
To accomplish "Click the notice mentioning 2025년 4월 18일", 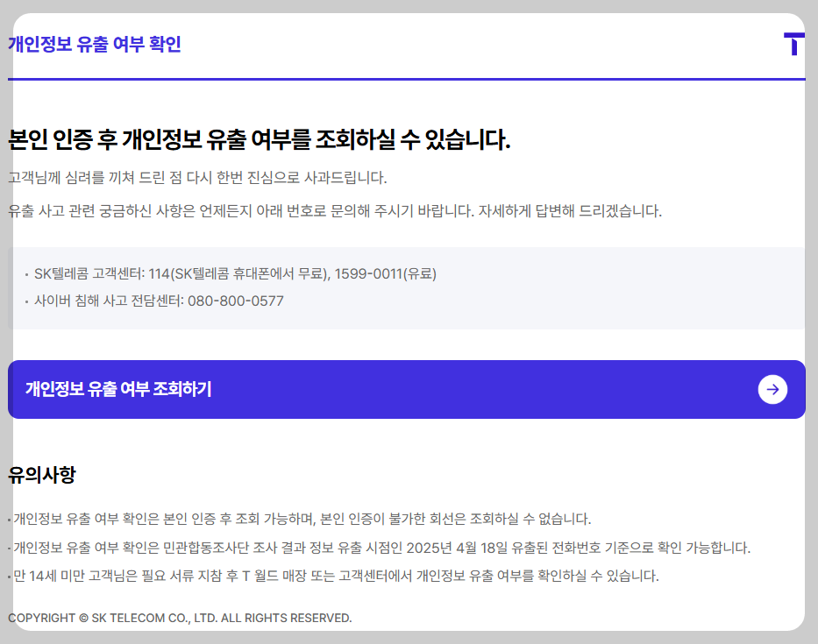I will [x=382, y=548].
